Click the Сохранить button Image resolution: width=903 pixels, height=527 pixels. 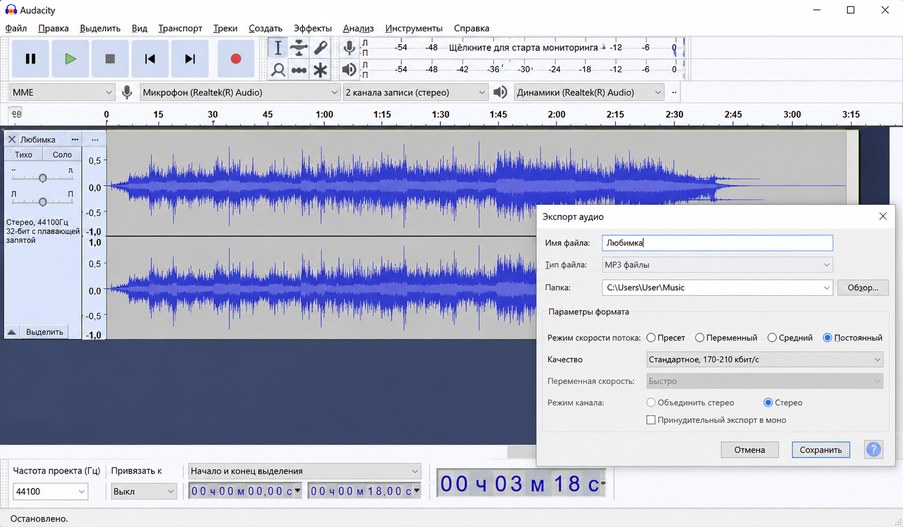821,450
